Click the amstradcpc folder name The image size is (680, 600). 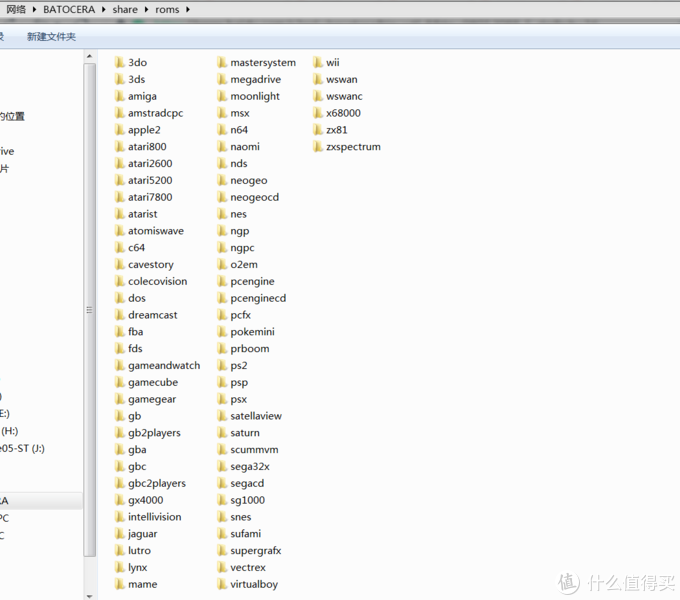click(x=156, y=113)
